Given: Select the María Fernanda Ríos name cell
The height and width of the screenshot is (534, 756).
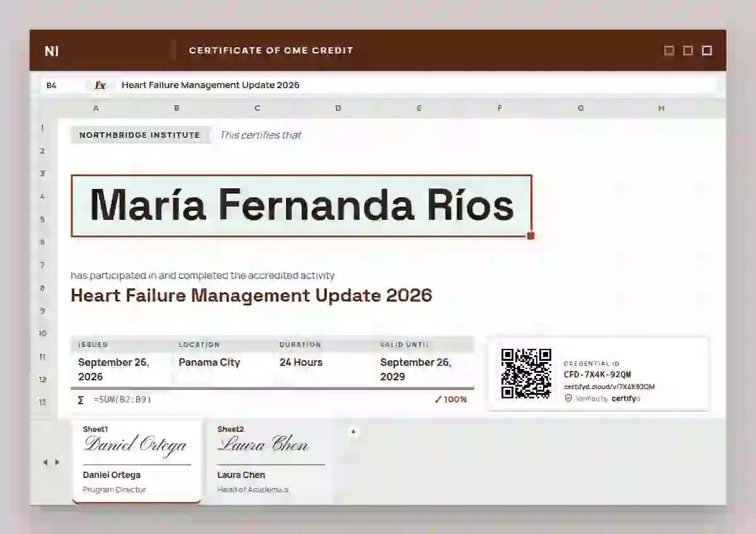Looking at the screenshot, I should click(302, 206).
